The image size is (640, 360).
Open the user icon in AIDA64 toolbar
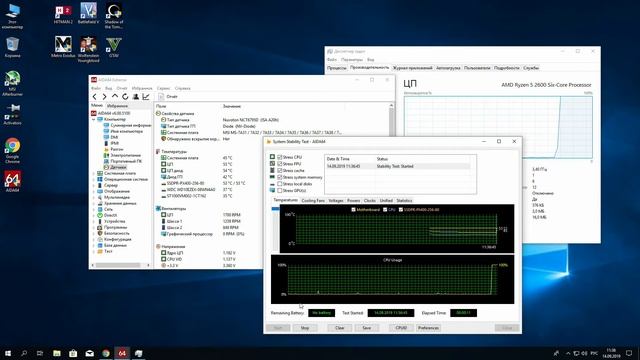[136, 97]
